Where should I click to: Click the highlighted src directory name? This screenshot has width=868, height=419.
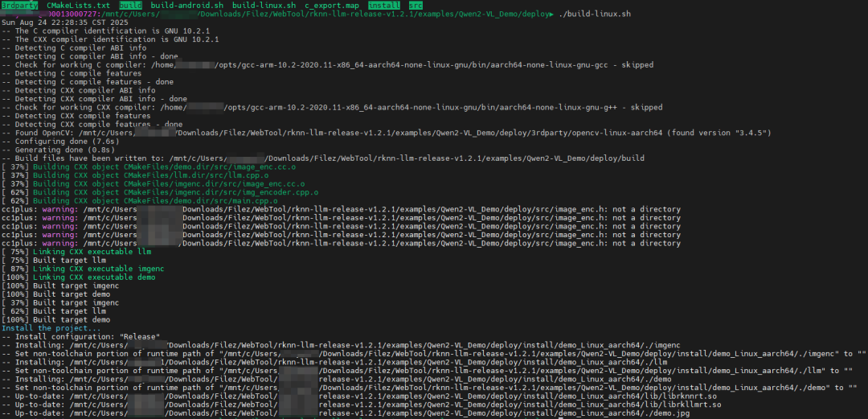pos(415,6)
